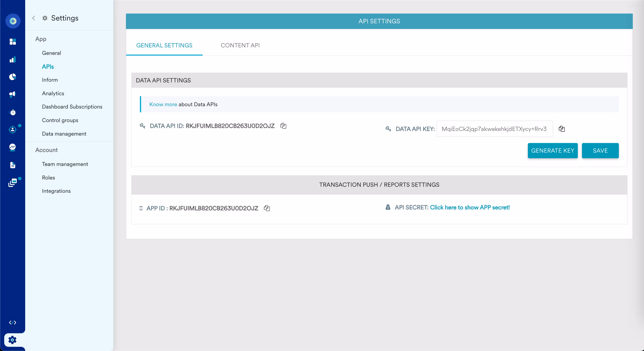Image resolution: width=644 pixels, height=351 pixels.
Task: Open Analytics settings
Action: (53, 93)
